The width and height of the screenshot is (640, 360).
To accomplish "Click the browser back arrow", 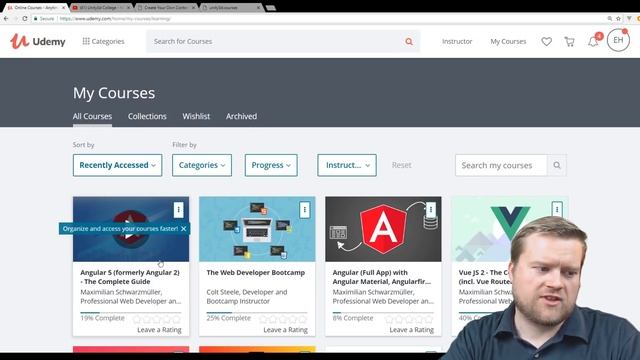I will [6, 18].
